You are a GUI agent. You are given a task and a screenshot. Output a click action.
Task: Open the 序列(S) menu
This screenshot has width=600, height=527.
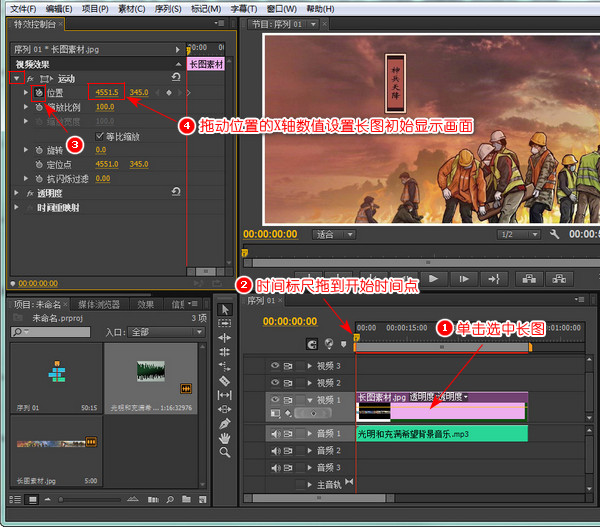coord(168,8)
